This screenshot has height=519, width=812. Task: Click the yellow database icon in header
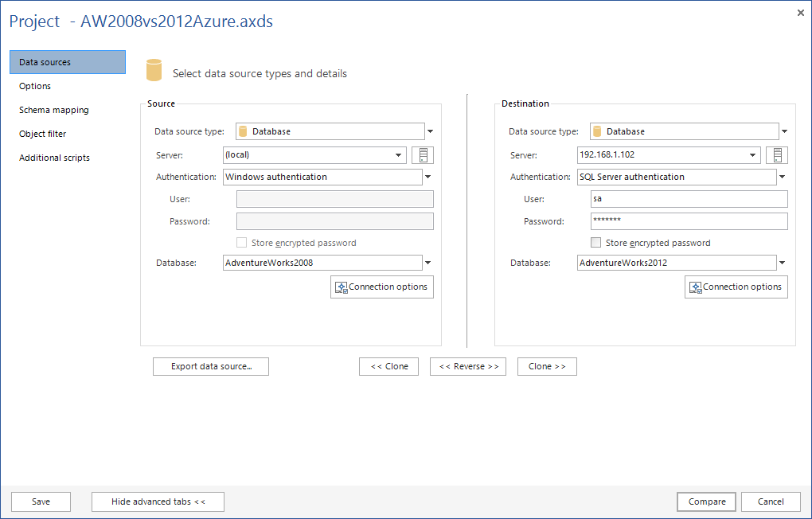point(154,70)
